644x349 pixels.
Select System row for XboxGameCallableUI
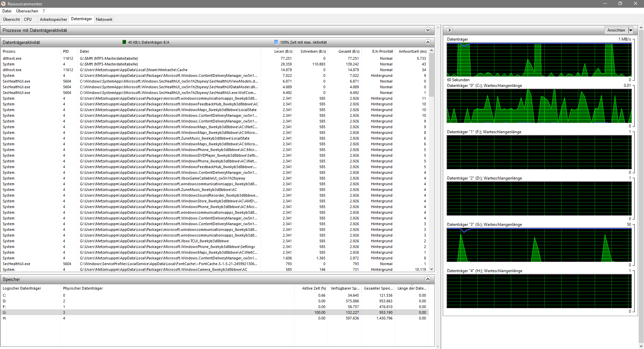215,178
